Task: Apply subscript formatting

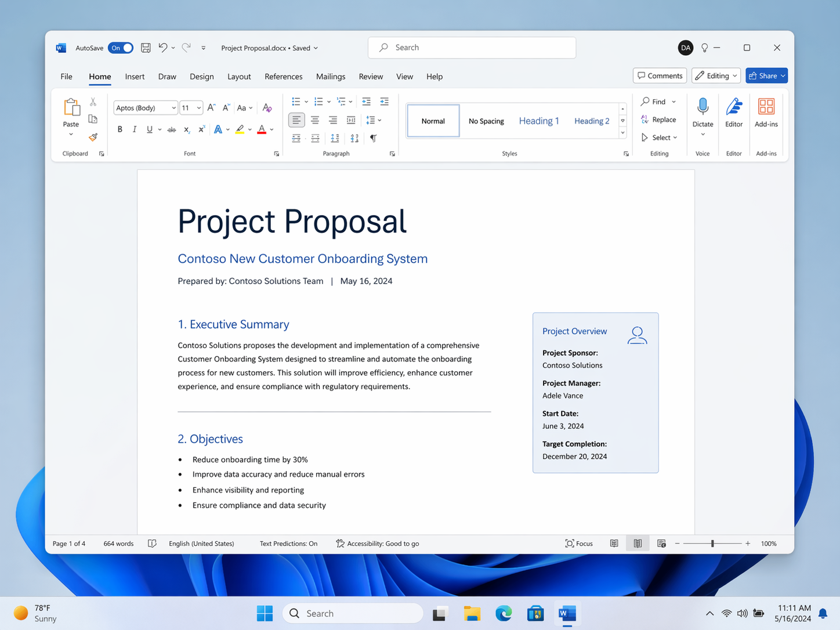Action: (x=187, y=129)
